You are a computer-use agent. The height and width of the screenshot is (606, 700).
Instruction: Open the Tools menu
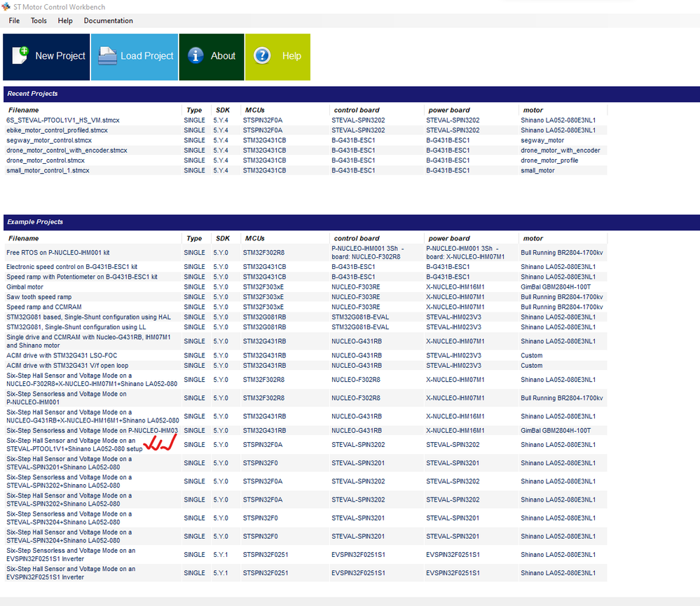click(x=39, y=20)
